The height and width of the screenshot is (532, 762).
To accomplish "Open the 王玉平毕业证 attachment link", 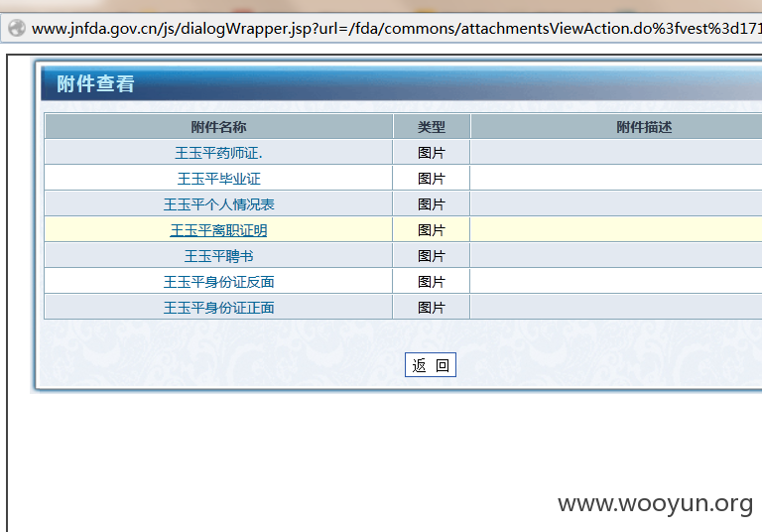I will click(218, 179).
